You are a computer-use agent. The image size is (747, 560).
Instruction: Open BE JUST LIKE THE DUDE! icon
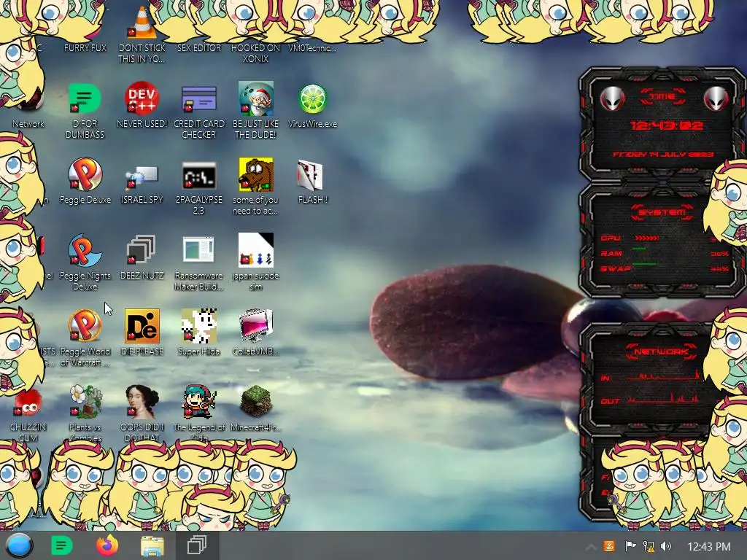[x=256, y=98]
